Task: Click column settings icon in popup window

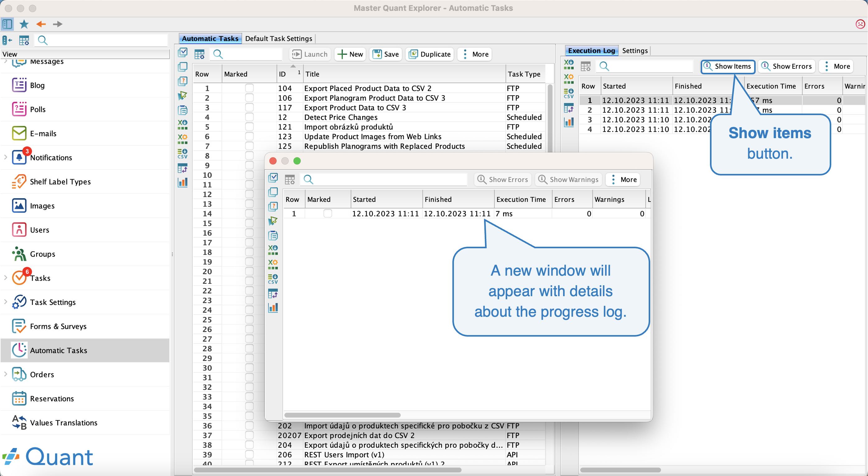Action: coord(290,180)
